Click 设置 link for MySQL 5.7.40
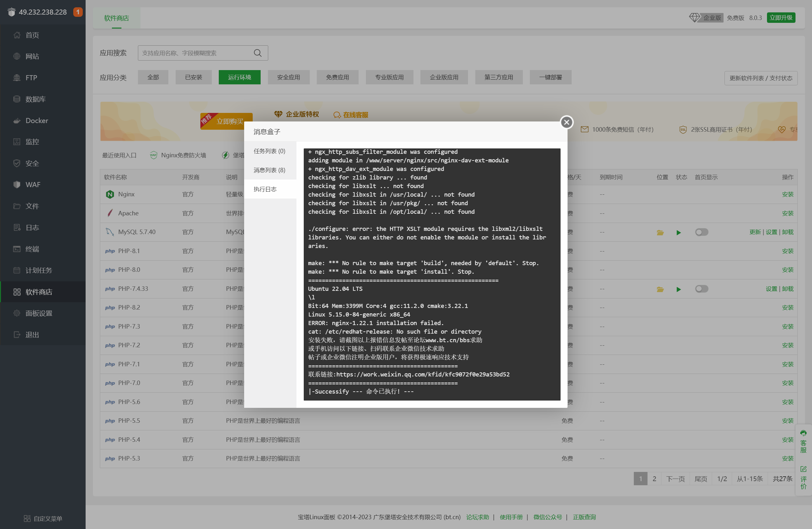This screenshot has height=529, width=812. click(x=771, y=232)
